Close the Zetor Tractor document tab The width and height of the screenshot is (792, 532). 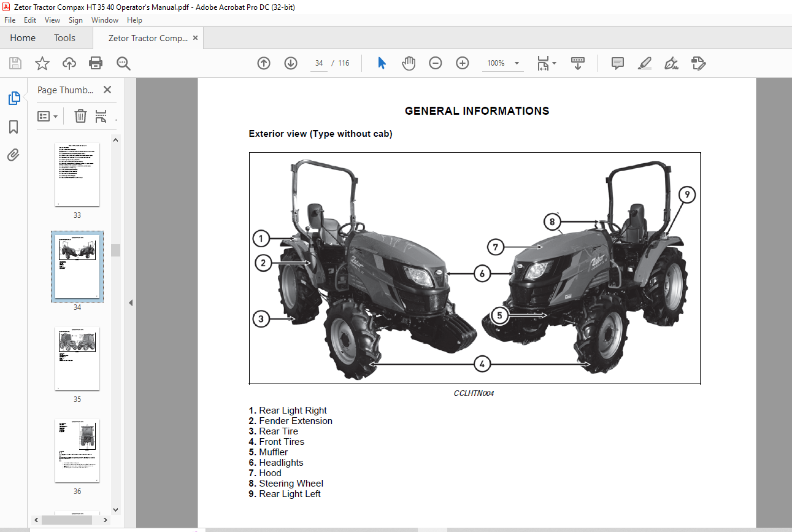click(x=195, y=38)
